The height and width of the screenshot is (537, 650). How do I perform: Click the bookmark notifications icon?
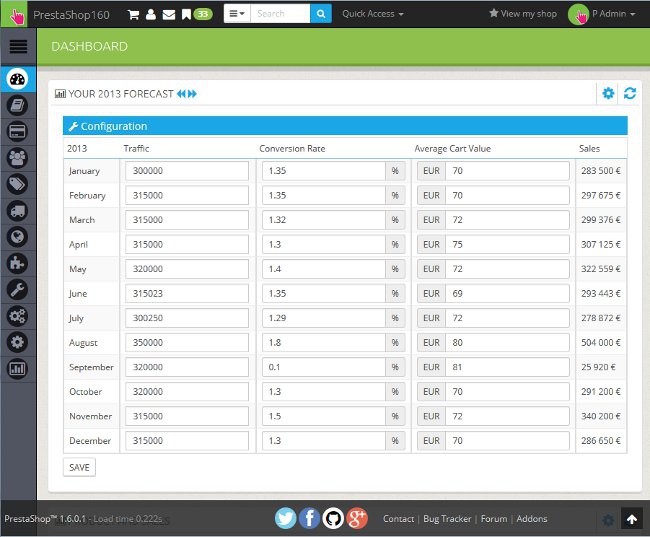tap(186, 15)
